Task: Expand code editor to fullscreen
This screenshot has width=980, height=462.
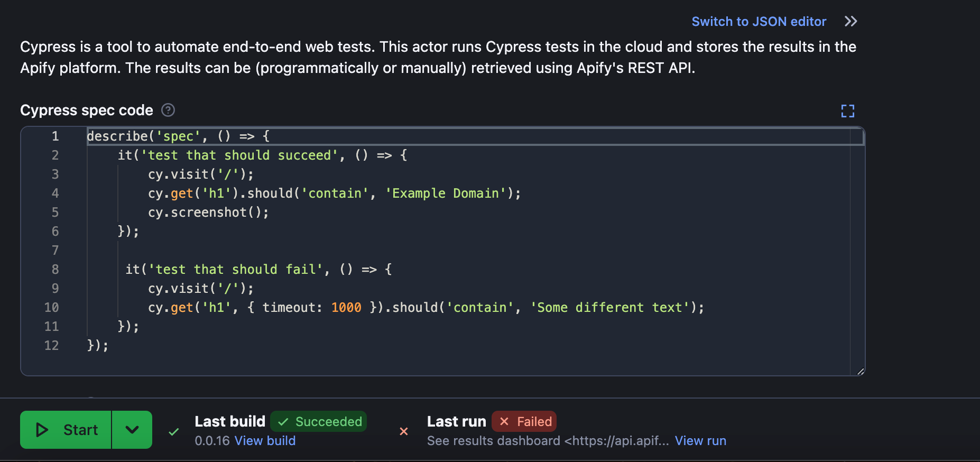Action: [848, 110]
